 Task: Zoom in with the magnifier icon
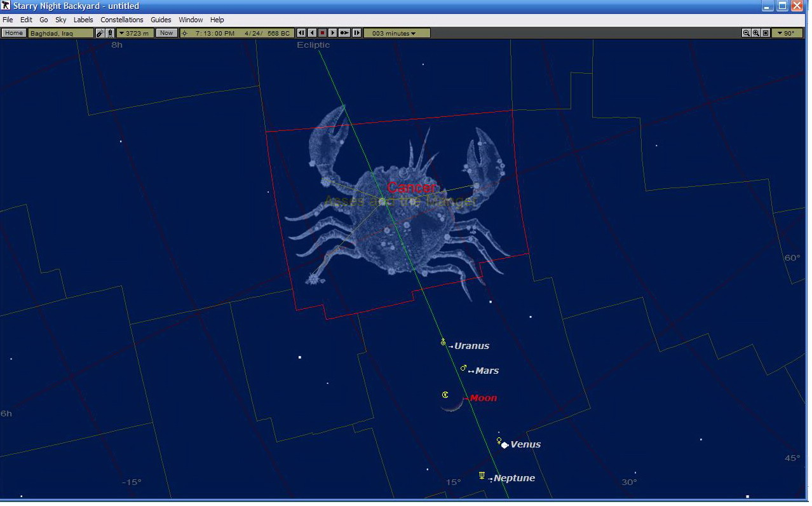pyautogui.click(x=756, y=33)
